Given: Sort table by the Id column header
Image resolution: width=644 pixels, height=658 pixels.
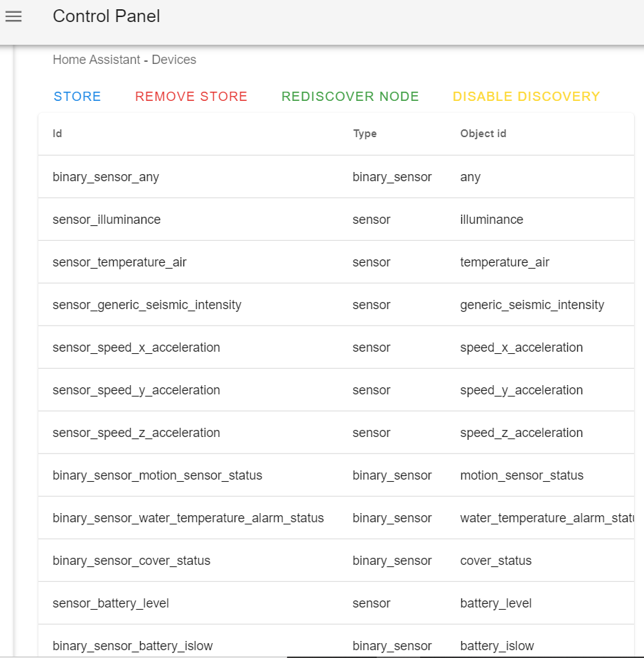Looking at the screenshot, I should click(58, 134).
